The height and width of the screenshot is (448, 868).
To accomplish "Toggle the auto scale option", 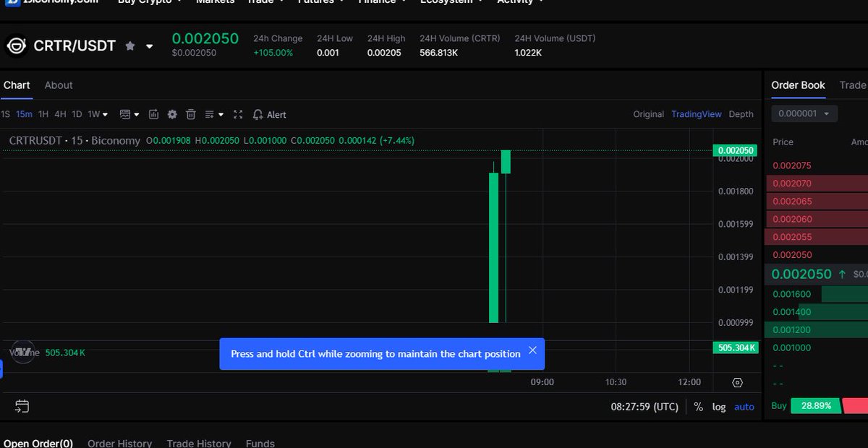I will click(744, 407).
